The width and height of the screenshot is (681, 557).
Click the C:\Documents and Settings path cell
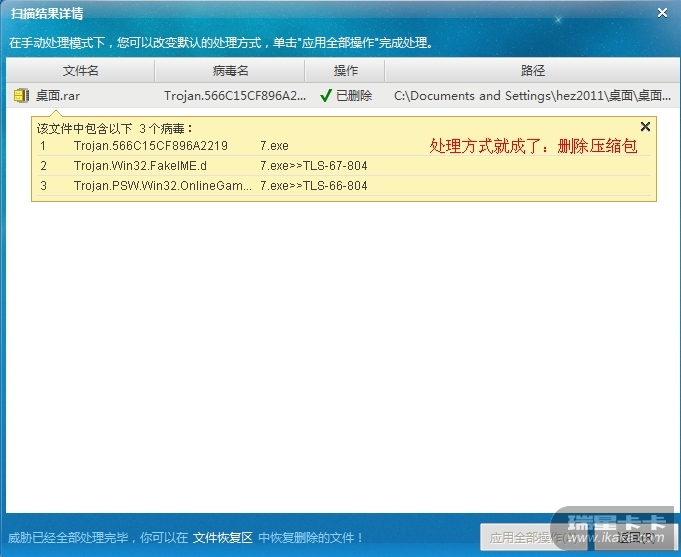tap(532, 96)
